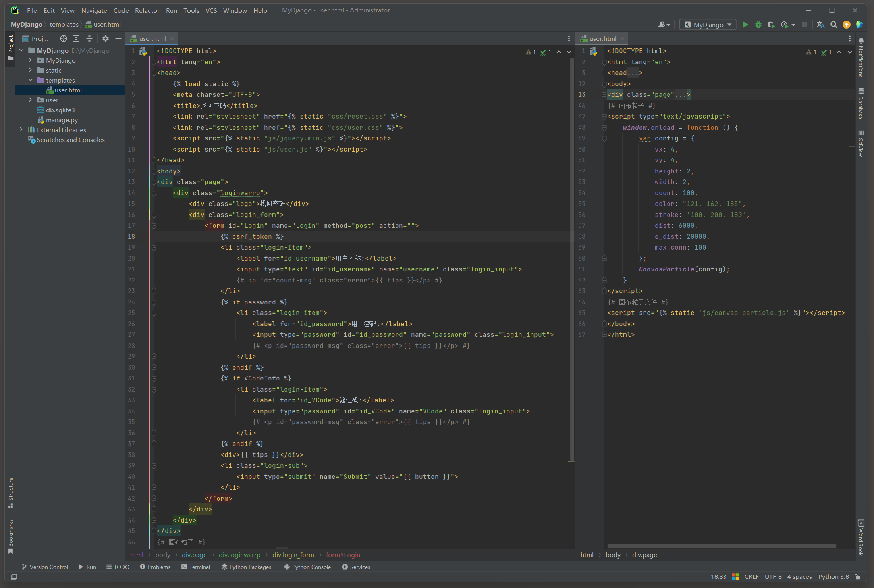The width and height of the screenshot is (874, 588).
Task: Toggle the Structure tool window
Action: [x=11, y=493]
